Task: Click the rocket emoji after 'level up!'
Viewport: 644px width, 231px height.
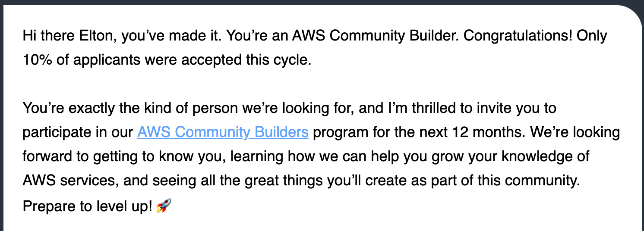Action: point(164,206)
